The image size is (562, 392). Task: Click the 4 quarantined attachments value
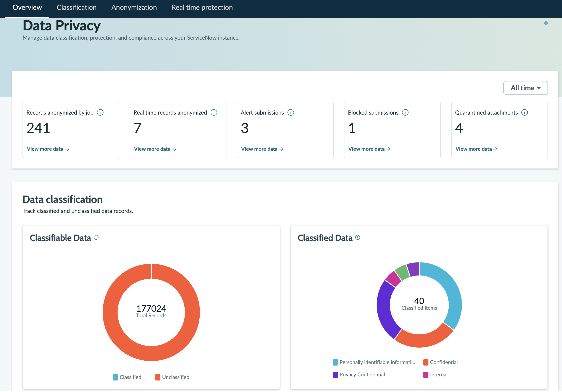(x=459, y=128)
